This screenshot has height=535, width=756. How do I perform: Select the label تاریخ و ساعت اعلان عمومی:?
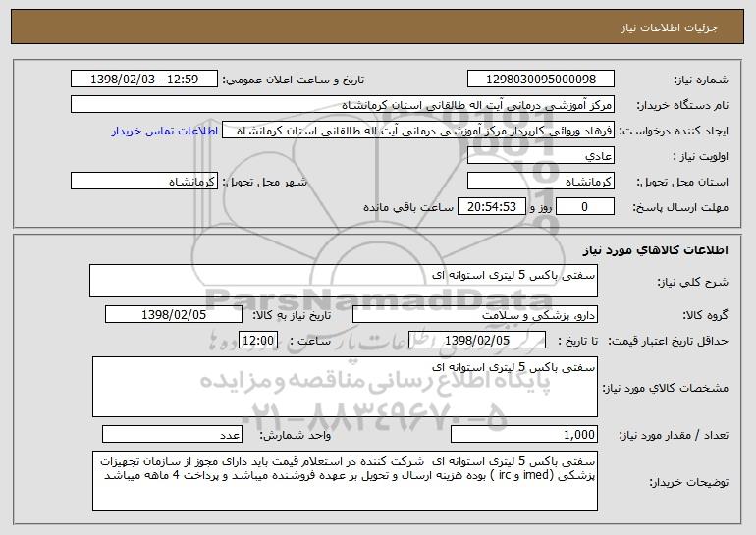(294, 80)
